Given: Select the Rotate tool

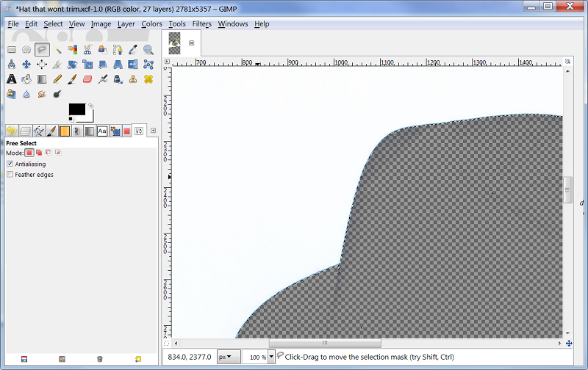Looking at the screenshot, I should click(72, 65).
